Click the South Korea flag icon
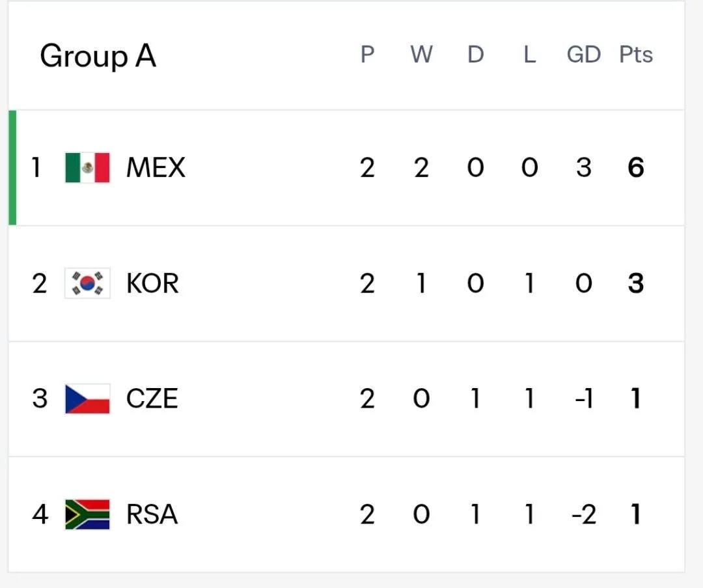 pos(87,283)
